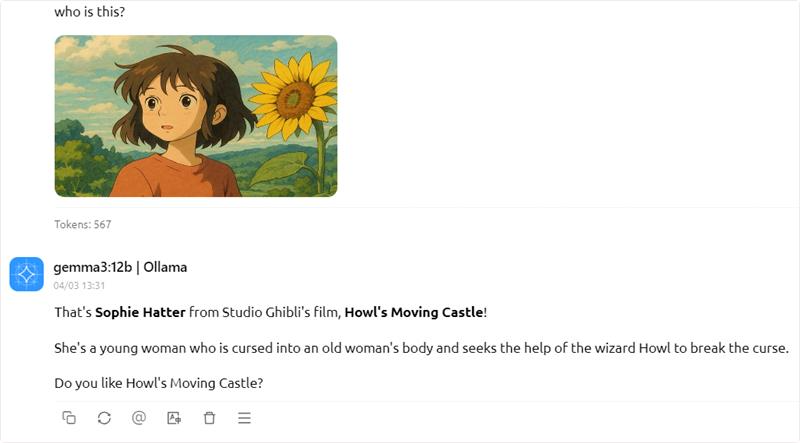800x443 pixels.
Task: Click the @ mention model icon
Action: tap(139, 418)
